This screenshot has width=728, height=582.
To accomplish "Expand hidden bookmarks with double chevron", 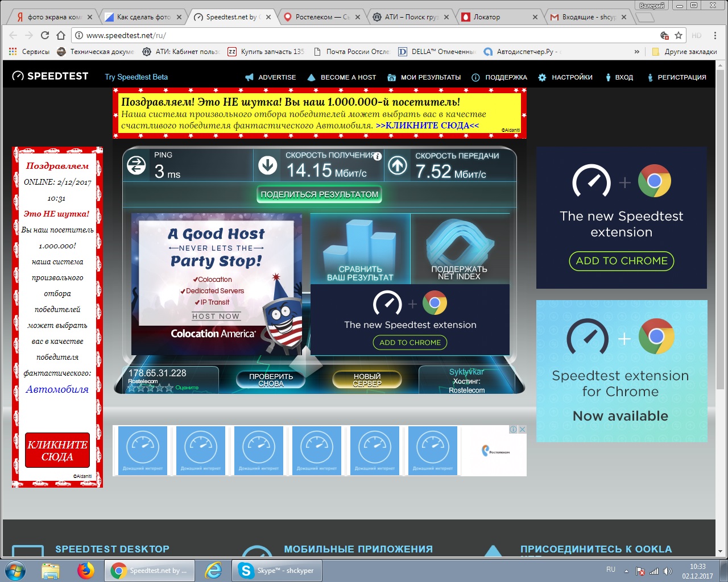I will point(637,52).
